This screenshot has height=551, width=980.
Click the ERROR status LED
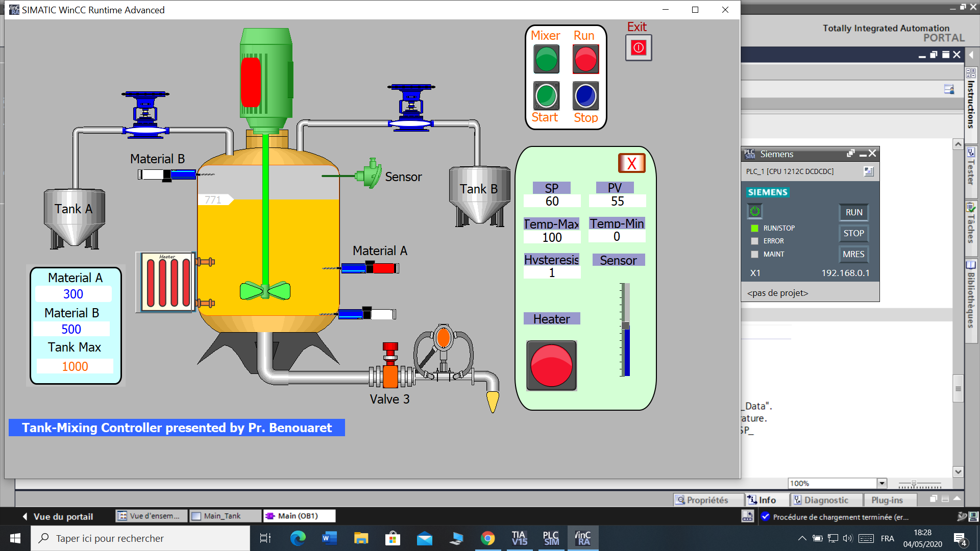click(x=754, y=241)
